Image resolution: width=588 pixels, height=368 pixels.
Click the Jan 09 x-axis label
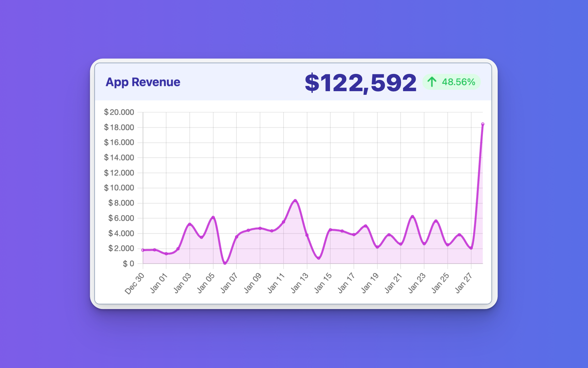point(252,283)
